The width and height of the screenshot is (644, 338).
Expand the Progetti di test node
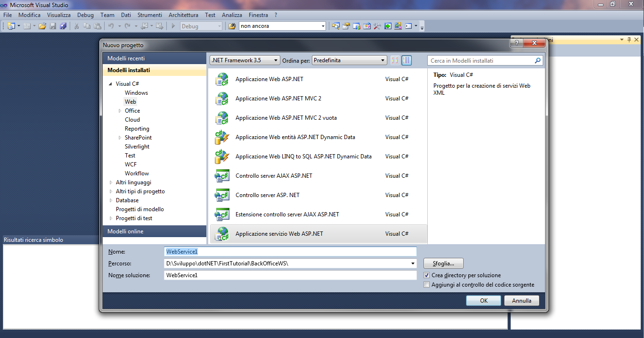(111, 218)
